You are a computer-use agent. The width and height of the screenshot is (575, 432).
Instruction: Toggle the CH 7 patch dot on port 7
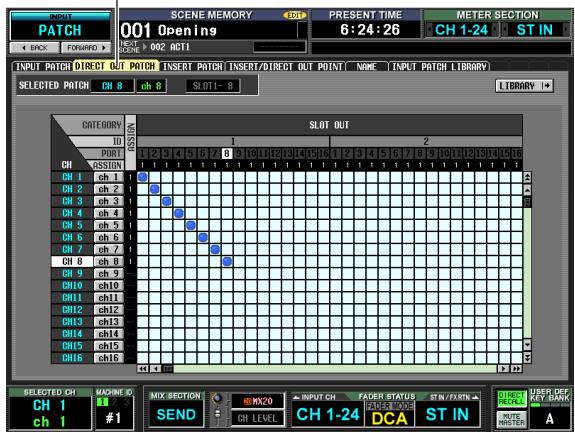click(x=215, y=249)
